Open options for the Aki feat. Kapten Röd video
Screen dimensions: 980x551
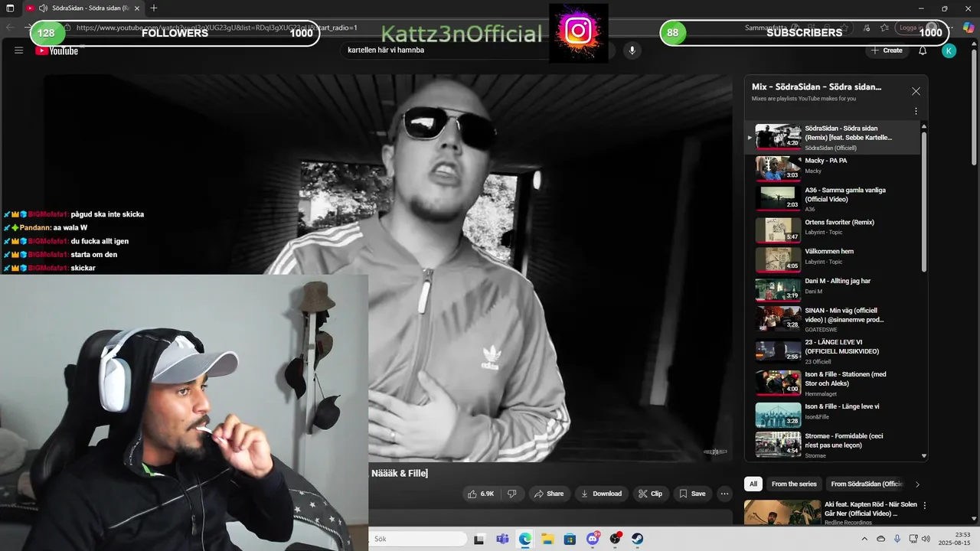point(925,506)
